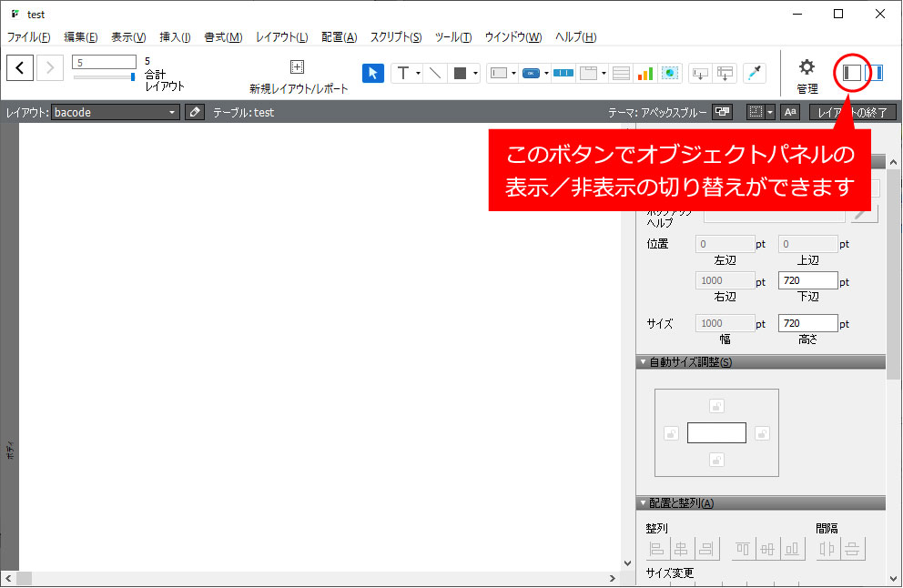Open the 表示 menu
The height and width of the screenshot is (588, 903).
coord(128,36)
